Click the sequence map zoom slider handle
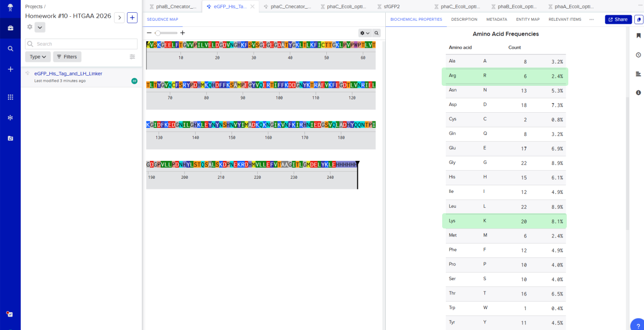644x330 pixels. point(158,33)
